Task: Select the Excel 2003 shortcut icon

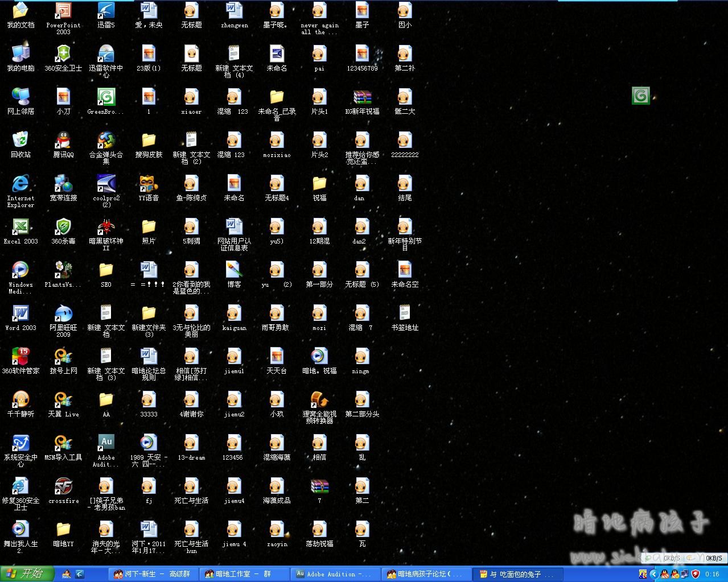Action: (20, 227)
